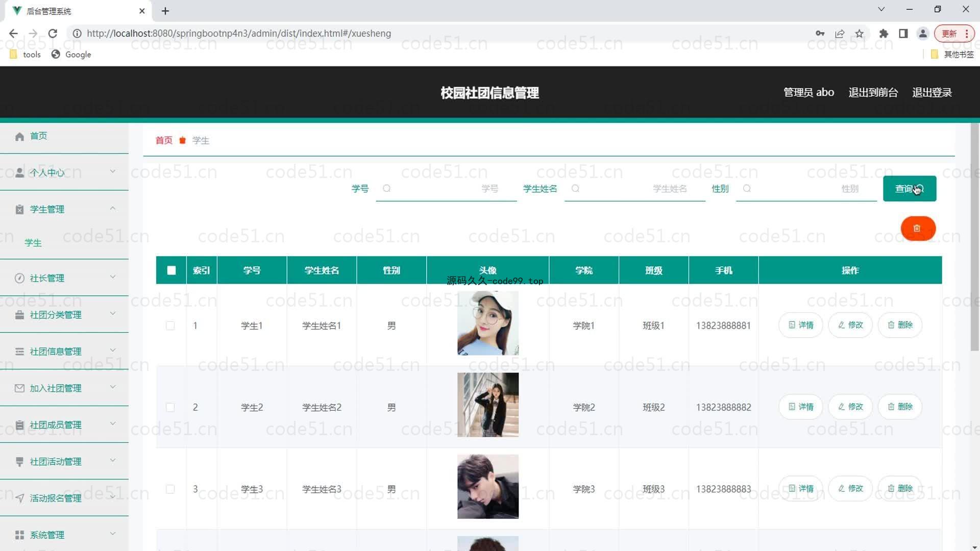Open browser extensions puzzle icon

tap(884, 34)
